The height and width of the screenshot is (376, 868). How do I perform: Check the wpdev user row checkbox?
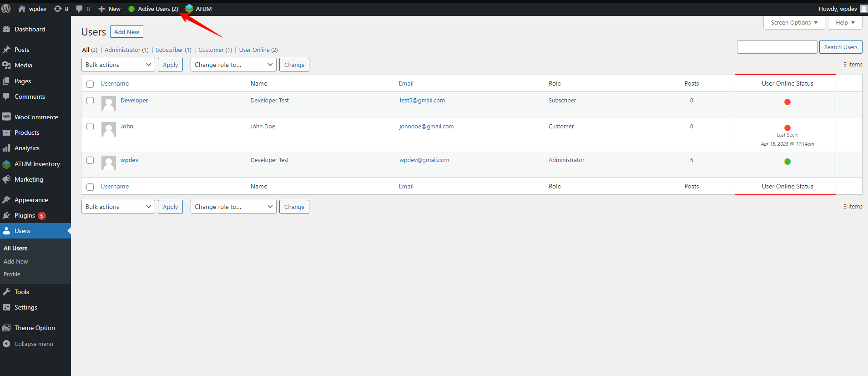point(90,160)
